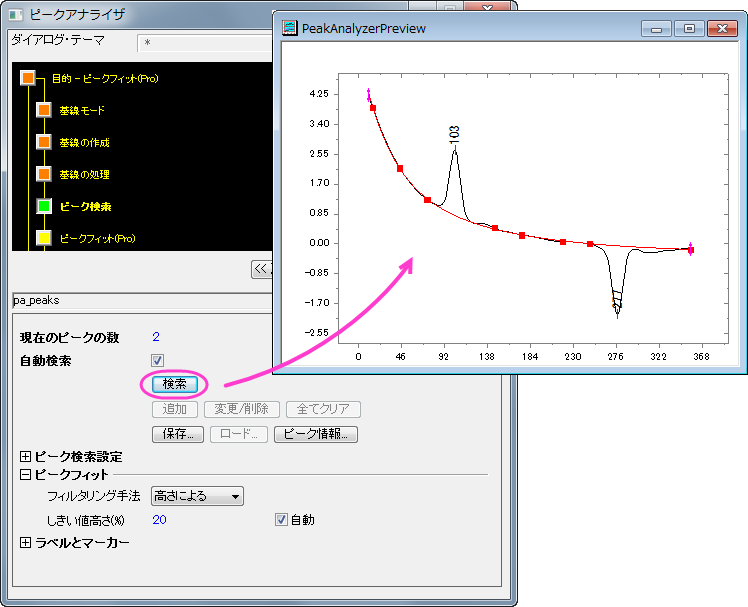The width and height of the screenshot is (748, 607).
Task: Open the フィルタリング手法 dropdown
Action: [197, 496]
